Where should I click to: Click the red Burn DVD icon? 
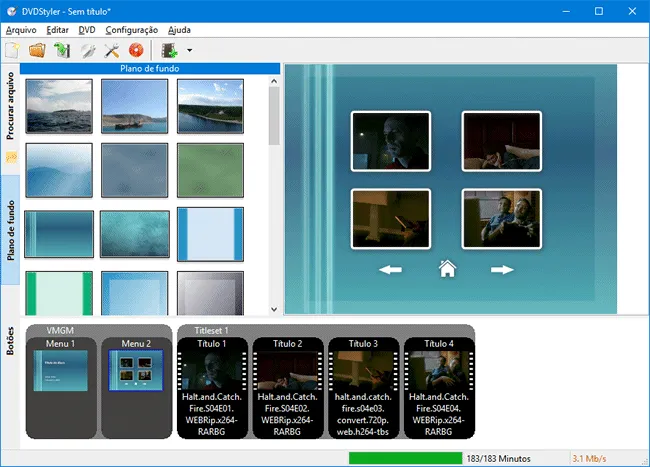(x=136, y=50)
